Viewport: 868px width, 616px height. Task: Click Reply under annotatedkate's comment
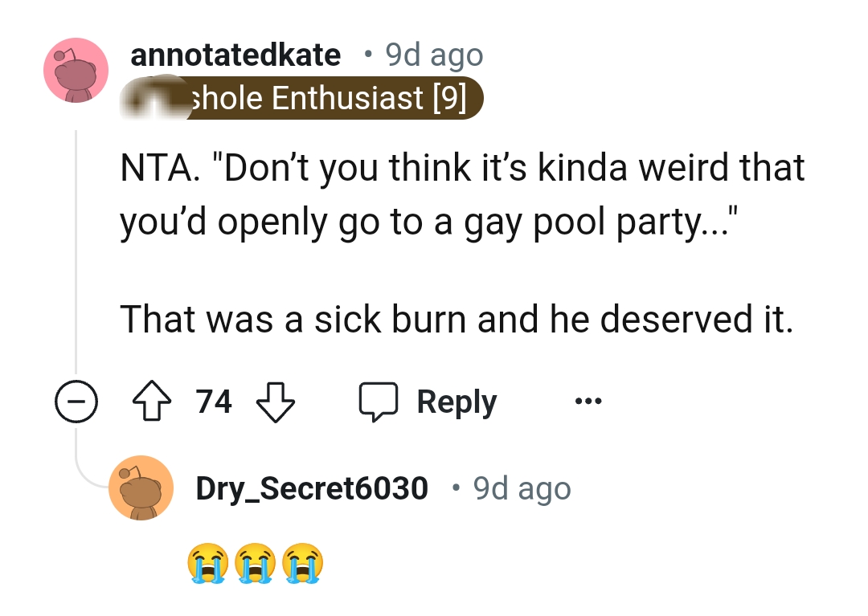point(457,401)
